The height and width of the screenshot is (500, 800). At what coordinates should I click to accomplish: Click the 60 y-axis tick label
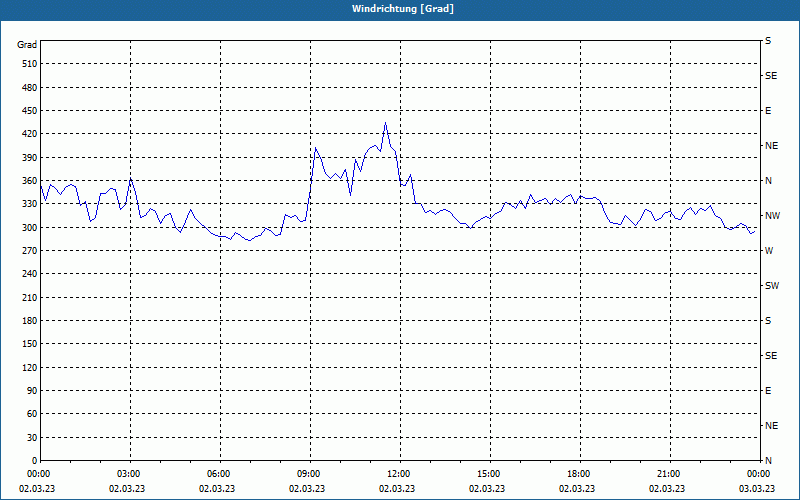pos(32,414)
